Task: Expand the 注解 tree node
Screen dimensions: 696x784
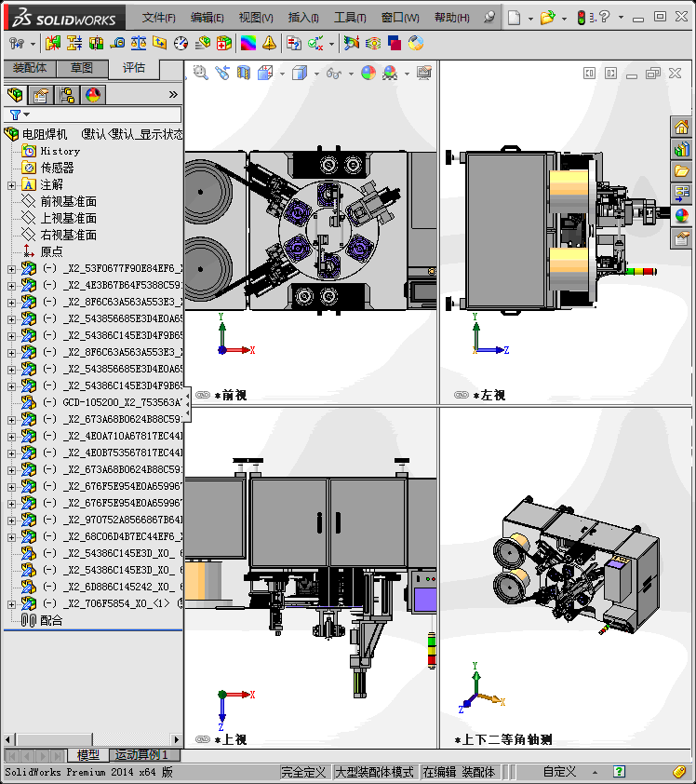Action: pyautogui.click(x=11, y=185)
